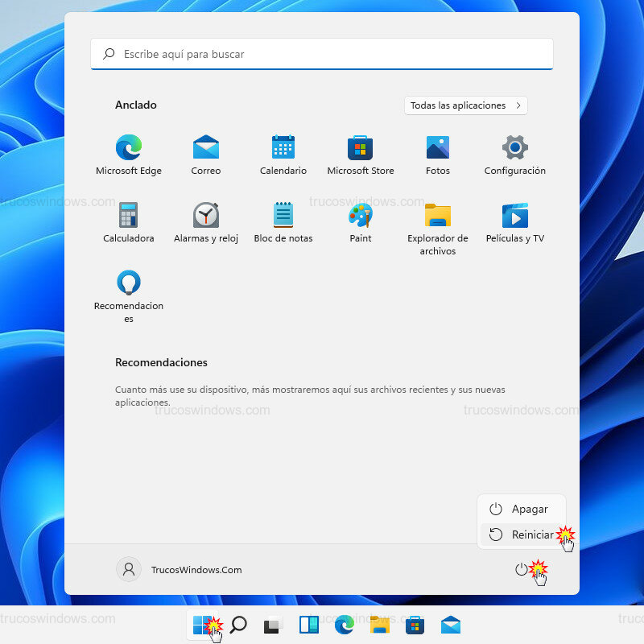Click the power button in Start menu
Viewport: 644px width, 644px height.
(522, 569)
